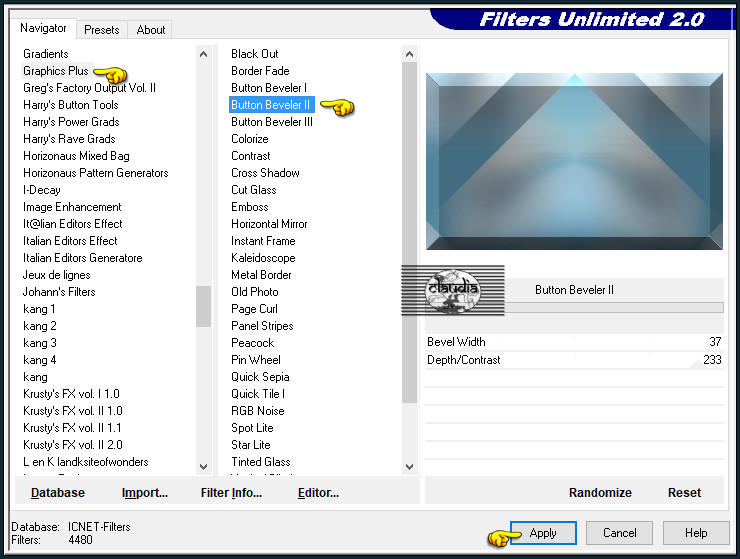Choose the Peacock filter
The height and width of the screenshot is (559, 740).
click(x=252, y=343)
